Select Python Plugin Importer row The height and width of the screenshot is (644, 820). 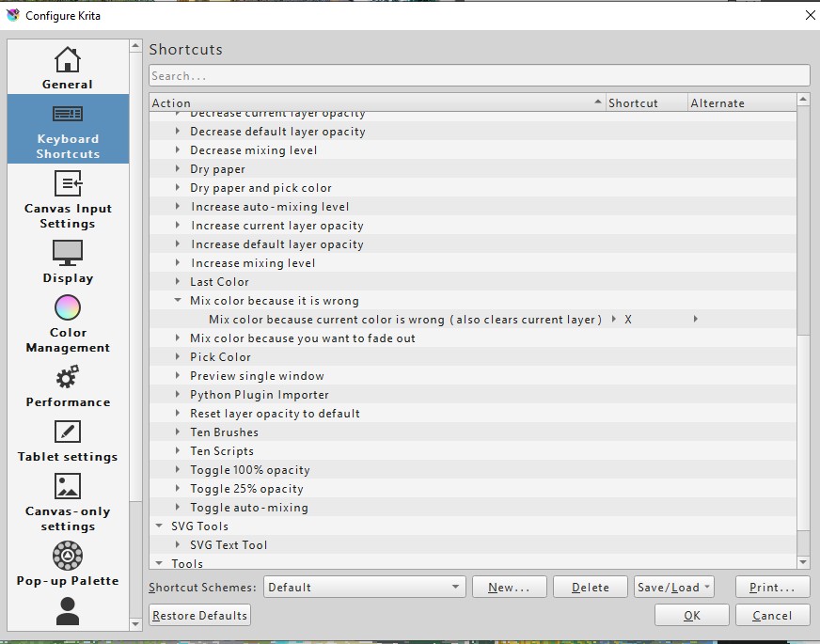[473, 395]
